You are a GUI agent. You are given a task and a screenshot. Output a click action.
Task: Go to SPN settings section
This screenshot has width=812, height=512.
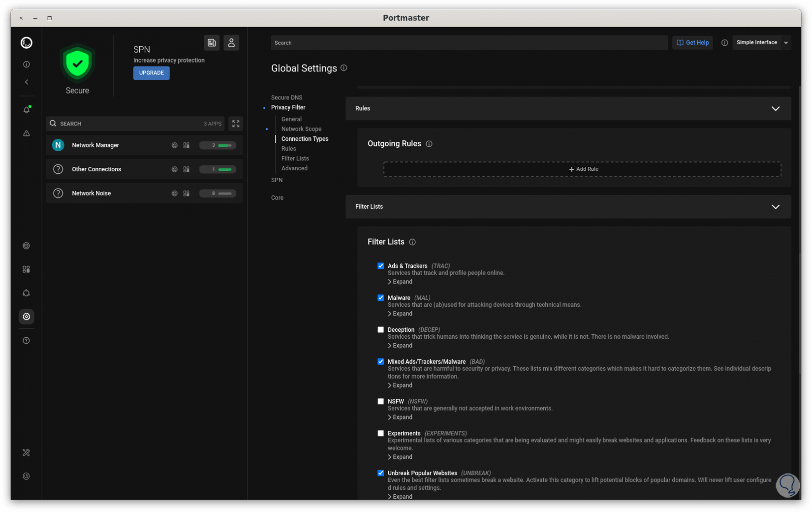(x=277, y=180)
